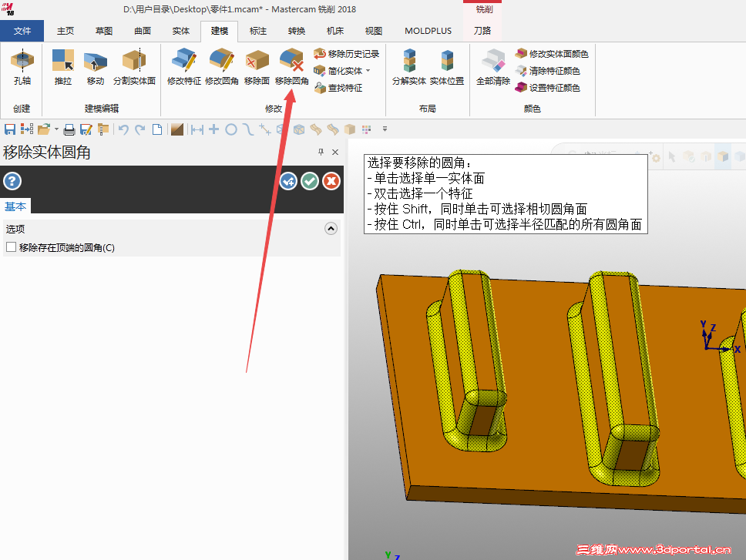Click the dimension line icon in quick toolbar
The width and height of the screenshot is (746, 560).
point(197,129)
